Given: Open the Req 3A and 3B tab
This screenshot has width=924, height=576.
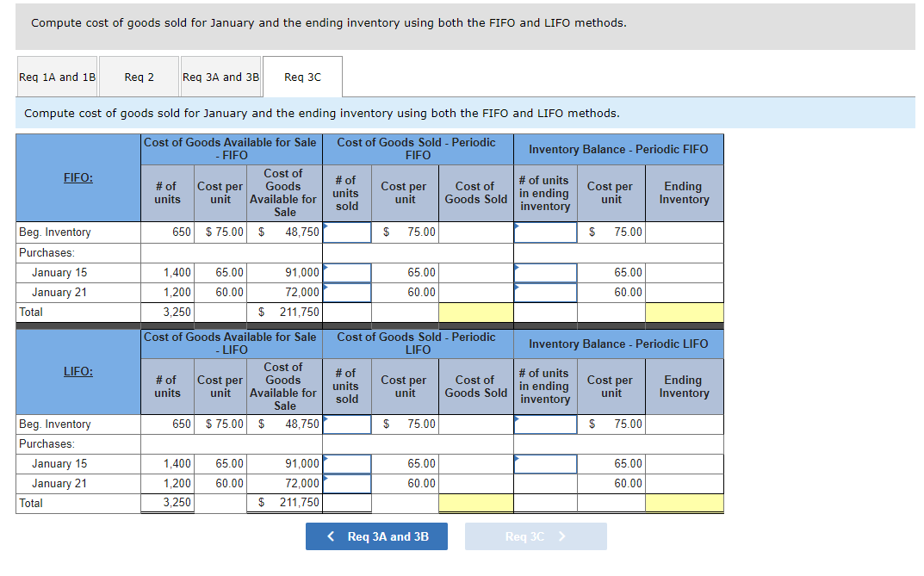Looking at the screenshot, I should pyautogui.click(x=220, y=76).
